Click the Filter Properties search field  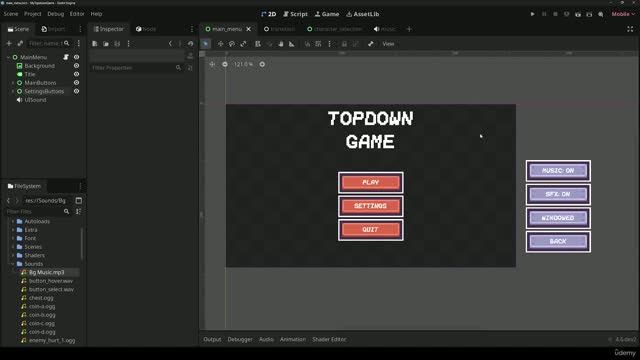point(137,68)
